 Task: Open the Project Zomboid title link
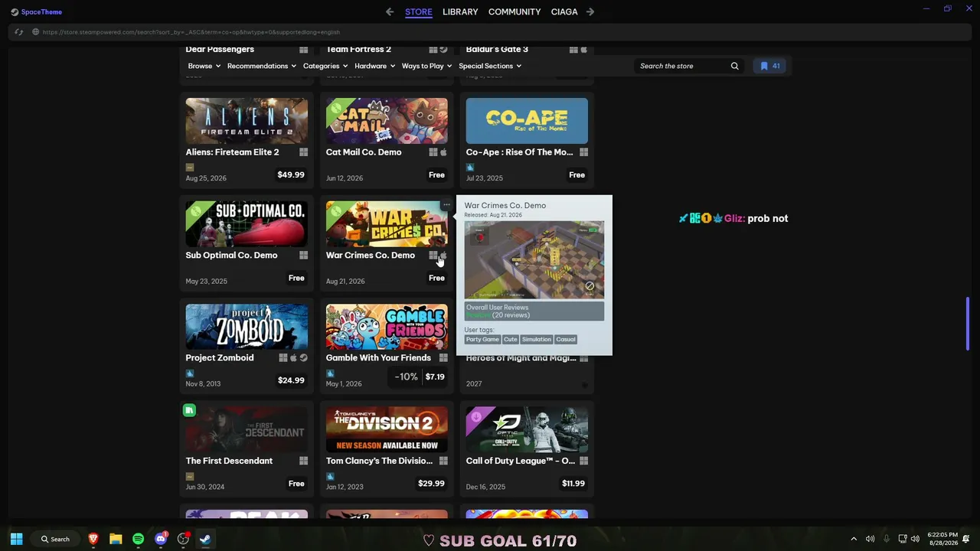[x=220, y=357]
